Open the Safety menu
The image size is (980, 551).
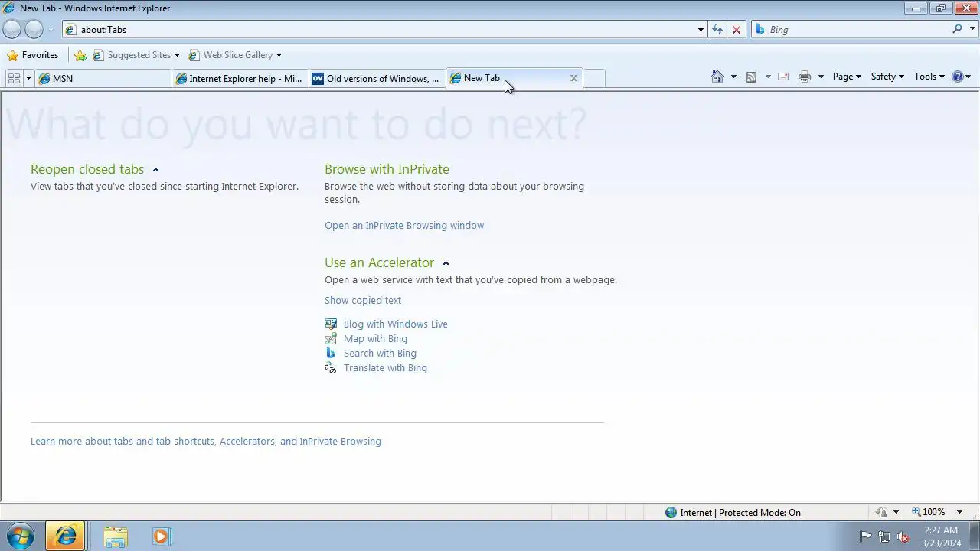tap(887, 77)
